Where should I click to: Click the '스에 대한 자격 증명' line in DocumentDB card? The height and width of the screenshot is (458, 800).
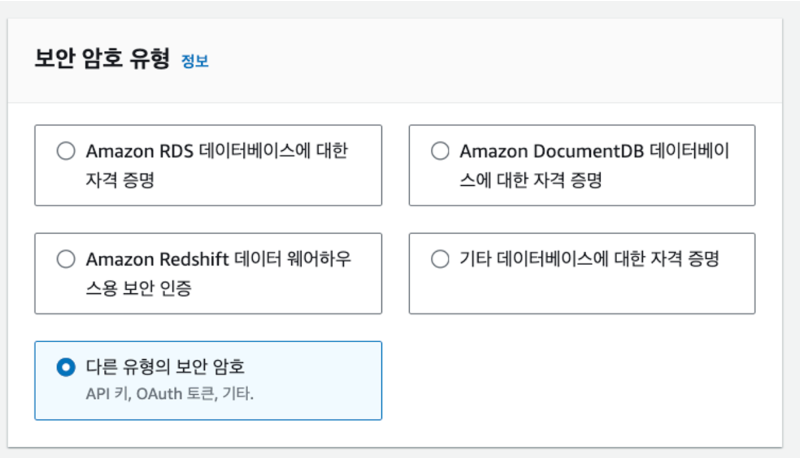[x=531, y=180]
